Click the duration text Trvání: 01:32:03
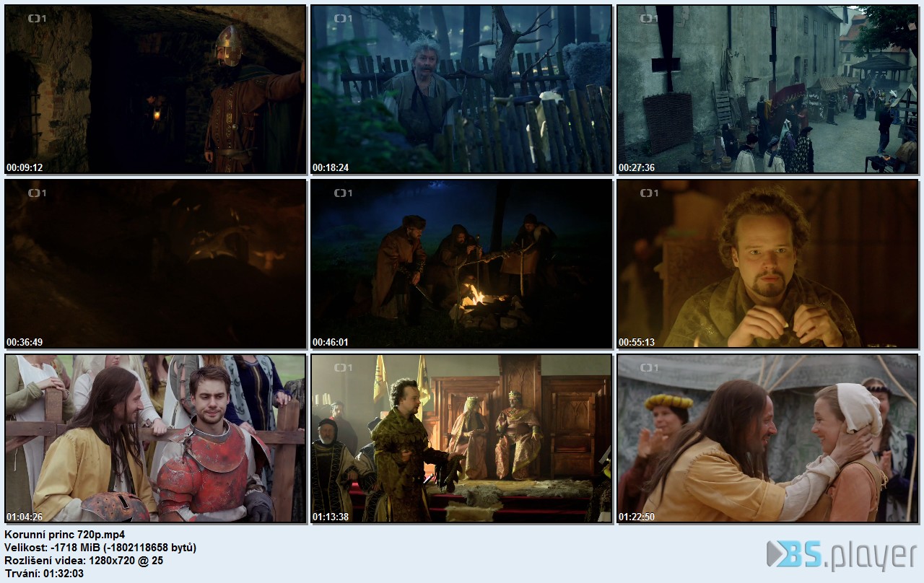This screenshot has height=583, width=924. click(44, 574)
